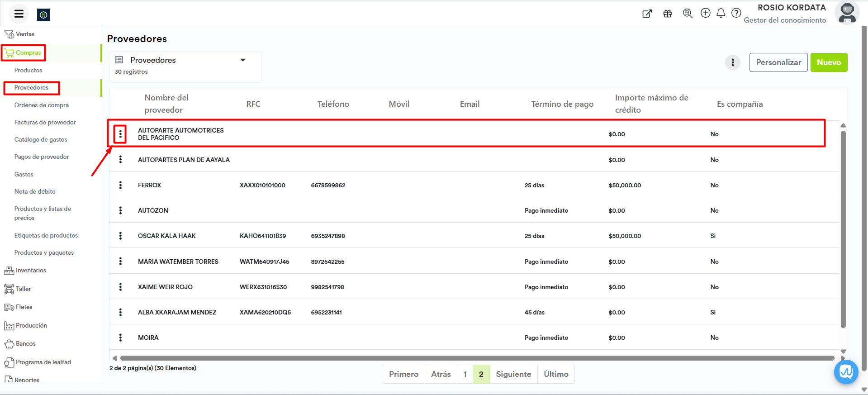868x395 pixels.
Task: Click the help question mark icon
Action: [736, 13]
